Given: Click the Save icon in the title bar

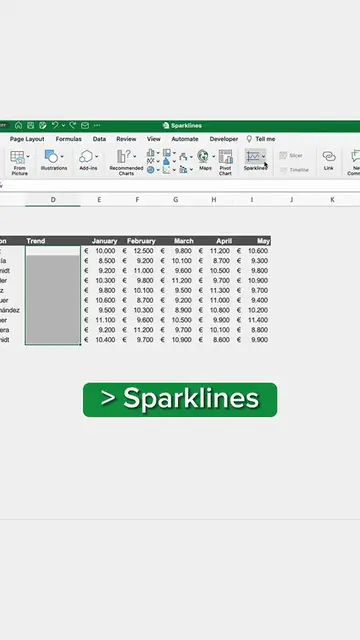Looking at the screenshot, I should (31, 125).
